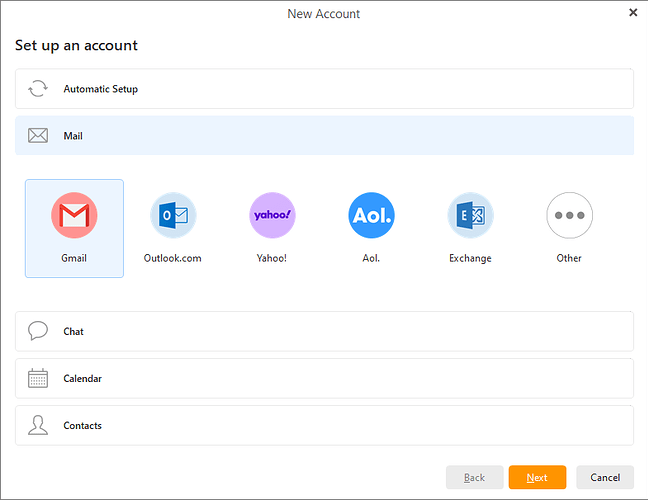This screenshot has width=648, height=500.
Task: Choose the Outlook.com provider icon
Action: [173, 215]
